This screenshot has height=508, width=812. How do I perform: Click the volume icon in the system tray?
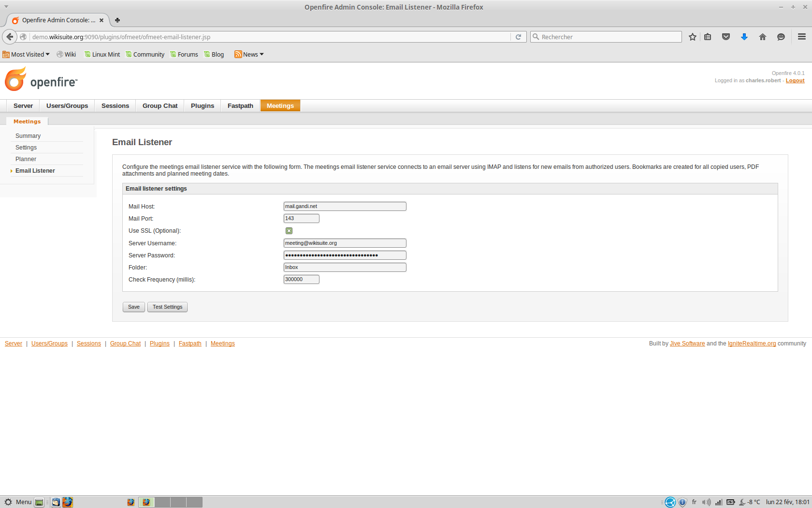point(706,502)
